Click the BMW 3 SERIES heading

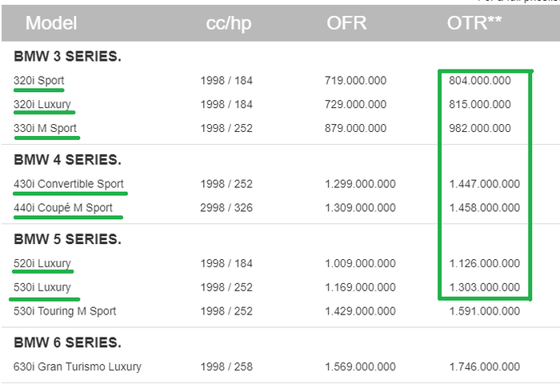(68, 57)
